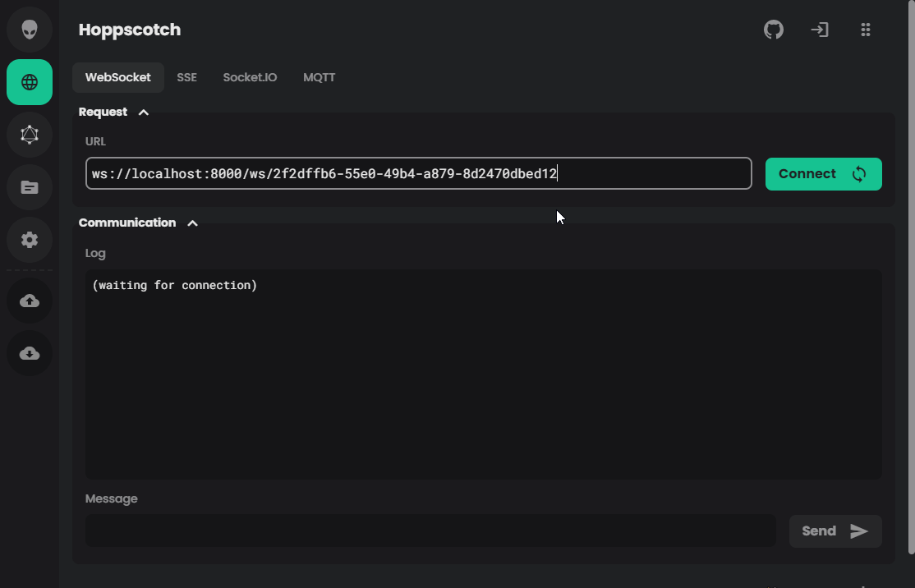
Task: Open the Documentation icon in sidebar
Action: click(x=30, y=187)
